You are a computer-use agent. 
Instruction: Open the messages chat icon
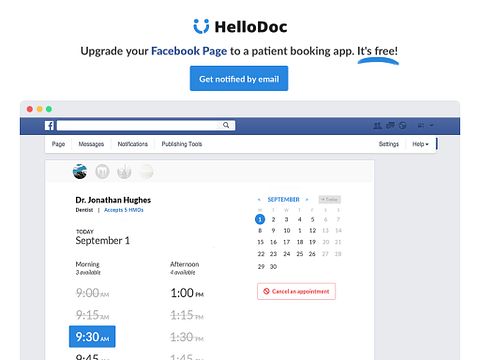[390, 125]
